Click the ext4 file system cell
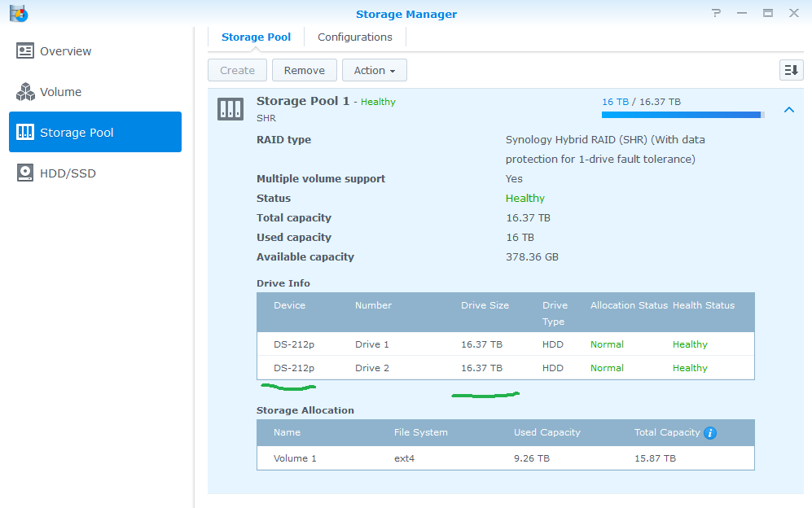Image resolution: width=812 pixels, height=508 pixels. point(404,458)
